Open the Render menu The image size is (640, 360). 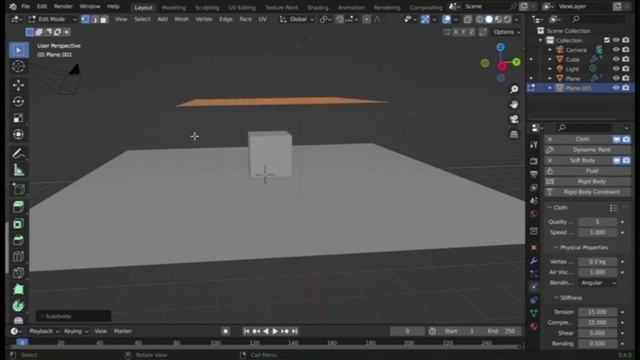coord(63,7)
